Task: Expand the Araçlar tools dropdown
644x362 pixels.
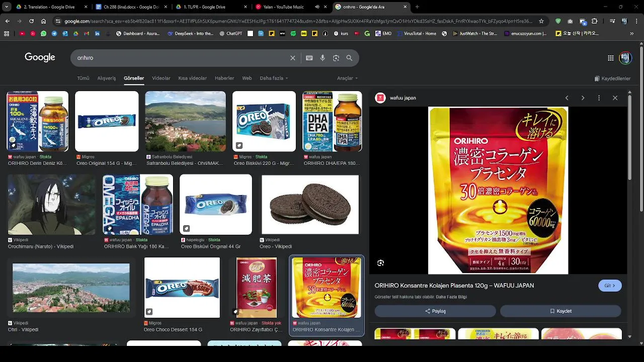Action: click(347, 78)
